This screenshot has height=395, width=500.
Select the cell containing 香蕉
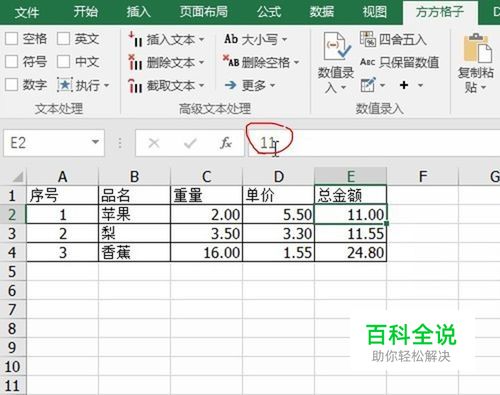point(135,252)
